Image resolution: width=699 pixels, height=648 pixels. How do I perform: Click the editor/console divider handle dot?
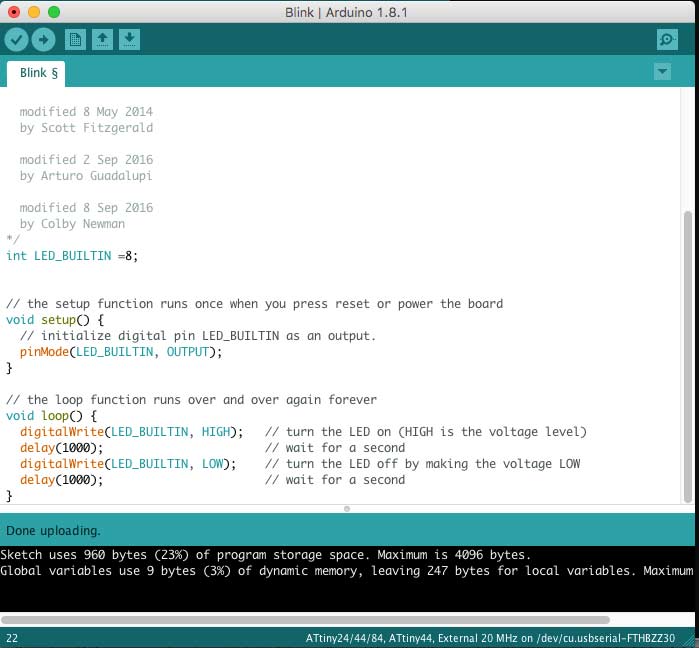point(347,509)
